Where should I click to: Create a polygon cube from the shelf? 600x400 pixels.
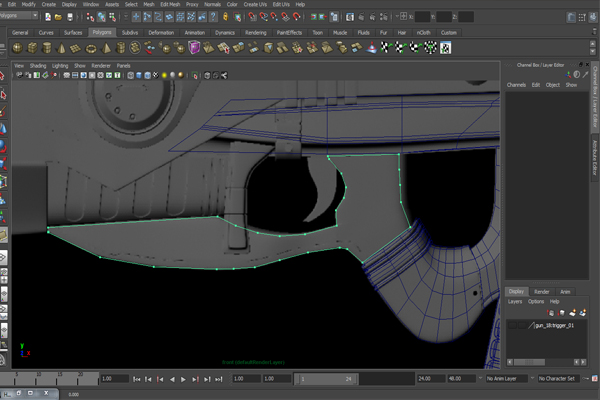coord(32,48)
